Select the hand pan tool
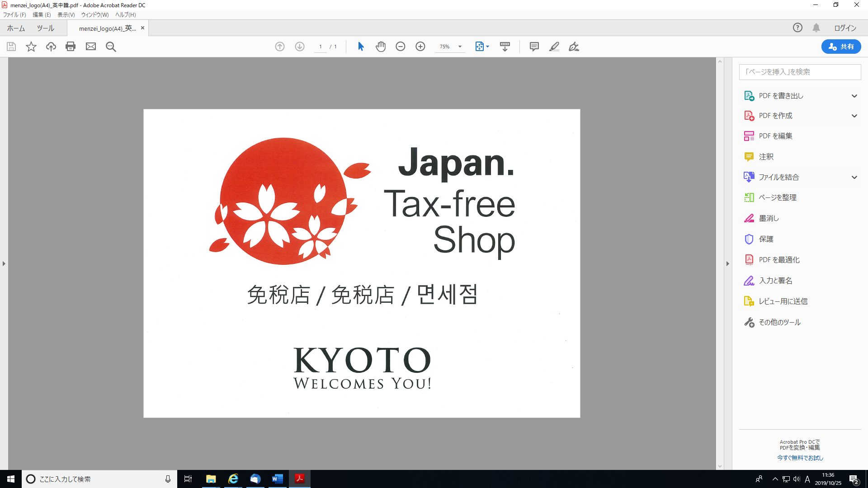Image resolution: width=868 pixels, height=488 pixels. [381, 47]
